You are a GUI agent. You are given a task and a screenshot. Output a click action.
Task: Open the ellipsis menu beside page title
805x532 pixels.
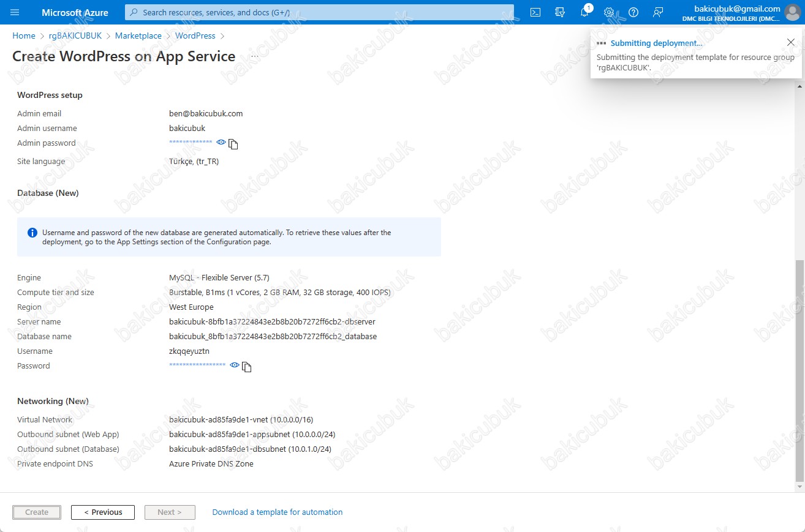tap(254, 56)
